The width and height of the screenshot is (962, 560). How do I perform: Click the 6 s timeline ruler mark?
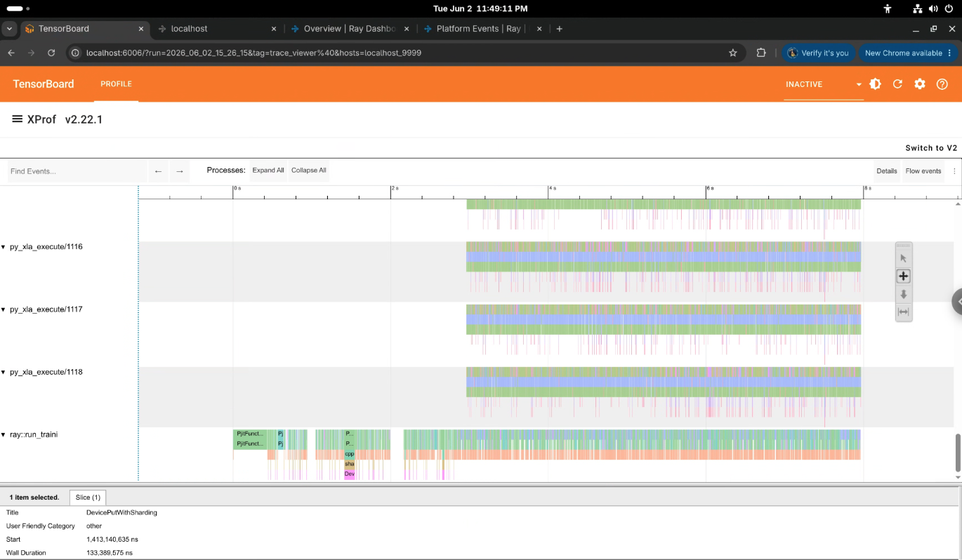tap(709, 189)
